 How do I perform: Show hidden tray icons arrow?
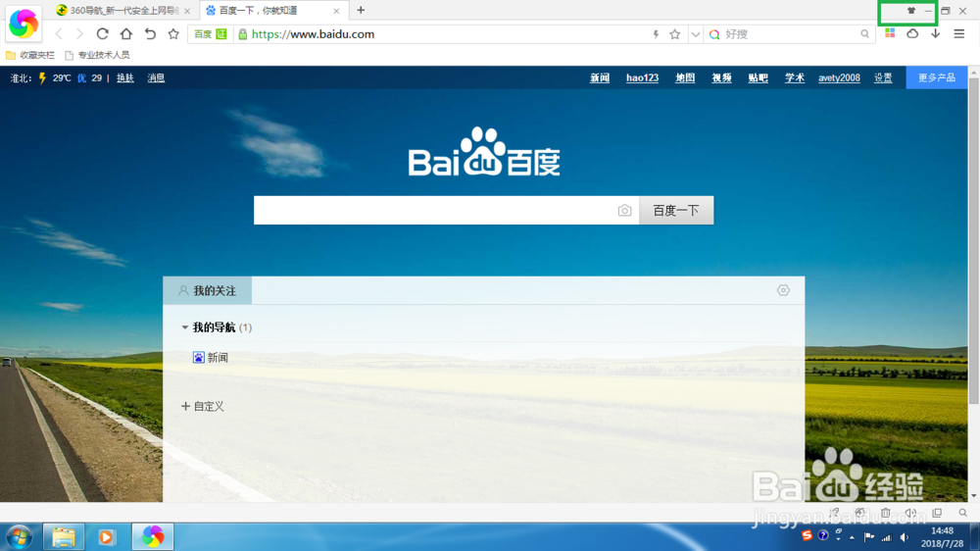click(x=852, y=538)
